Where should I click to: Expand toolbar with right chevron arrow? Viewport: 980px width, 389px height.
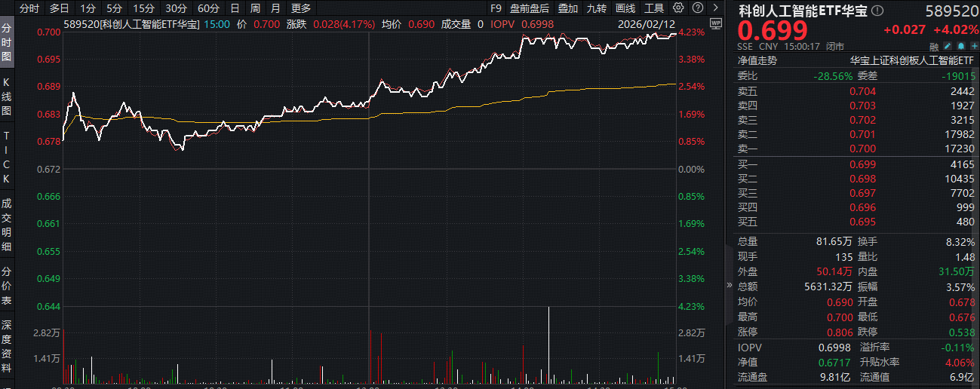(x=714, y=8)
